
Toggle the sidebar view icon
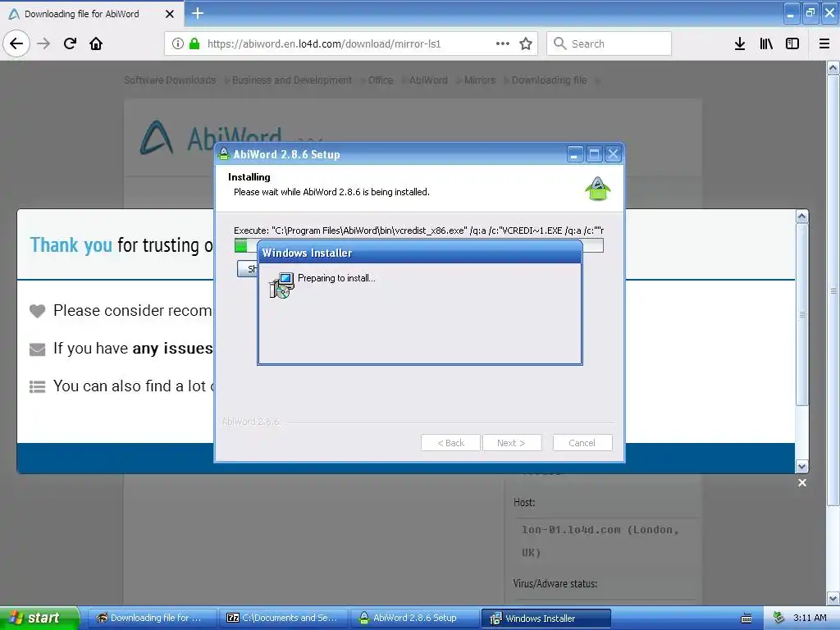click(x=792, y=43)
